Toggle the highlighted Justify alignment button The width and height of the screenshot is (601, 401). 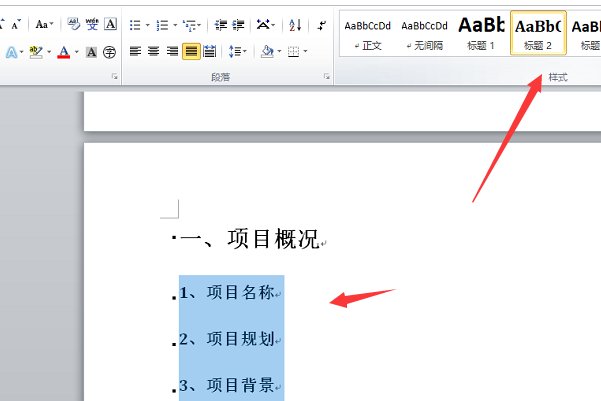(x=191, y=51)
